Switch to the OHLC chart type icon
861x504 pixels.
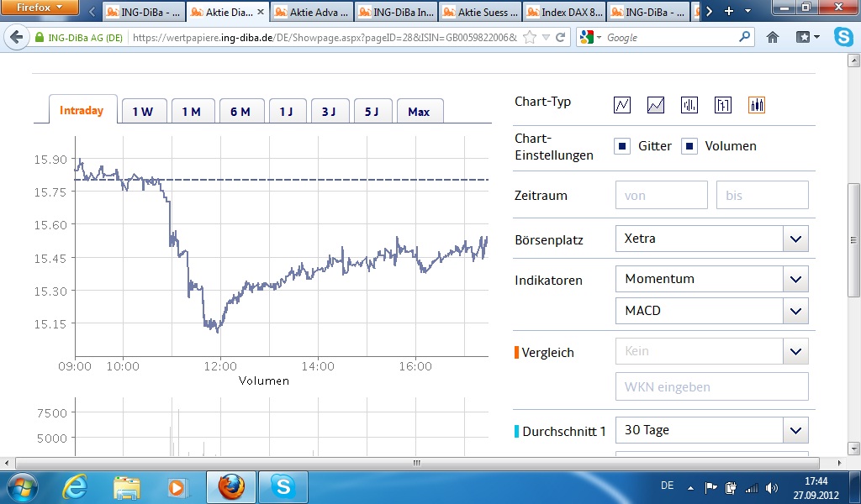coord(723,105)
